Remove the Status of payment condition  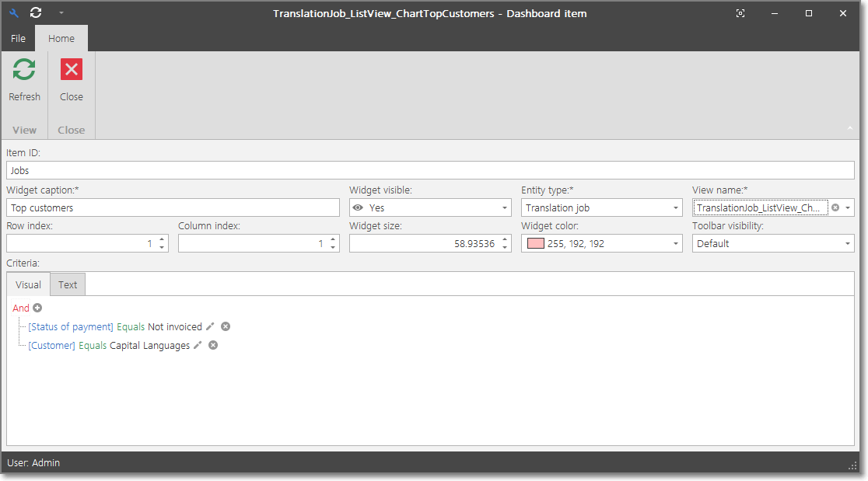[226, 326]
